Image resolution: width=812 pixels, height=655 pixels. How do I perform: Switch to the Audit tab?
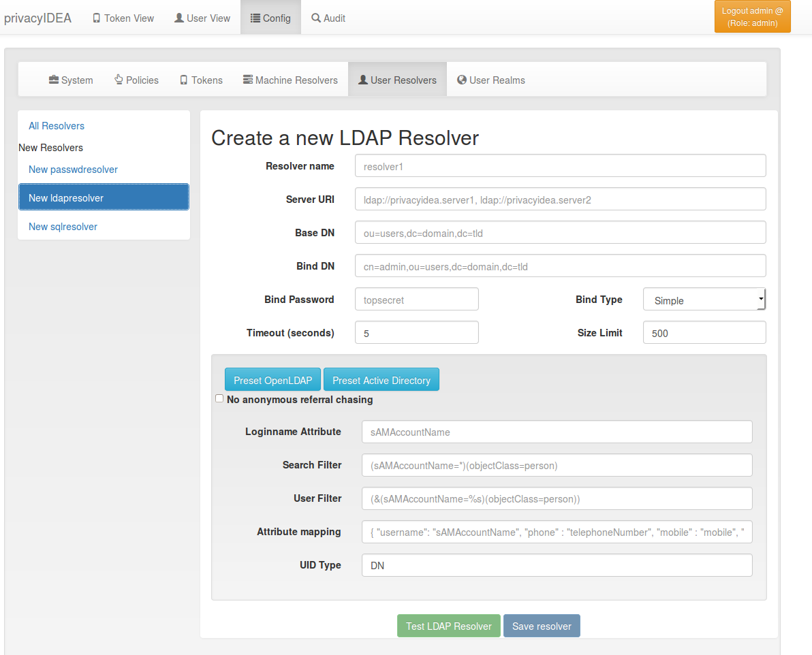[328, 18]
